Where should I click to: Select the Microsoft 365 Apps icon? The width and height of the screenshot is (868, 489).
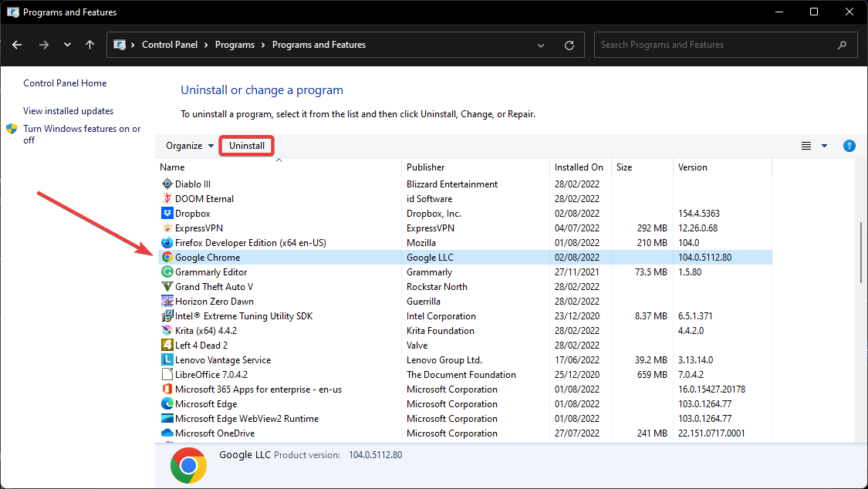[x=167, y=389]
